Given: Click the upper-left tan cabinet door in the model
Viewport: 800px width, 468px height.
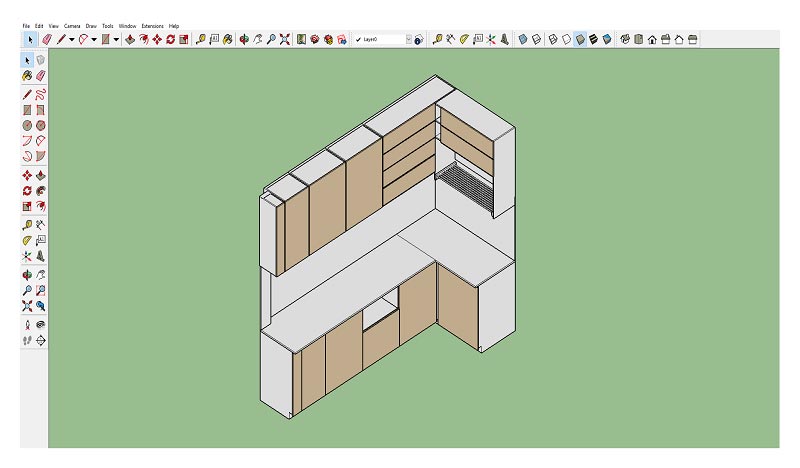Looking at the screenshot, I should [296, 229].
